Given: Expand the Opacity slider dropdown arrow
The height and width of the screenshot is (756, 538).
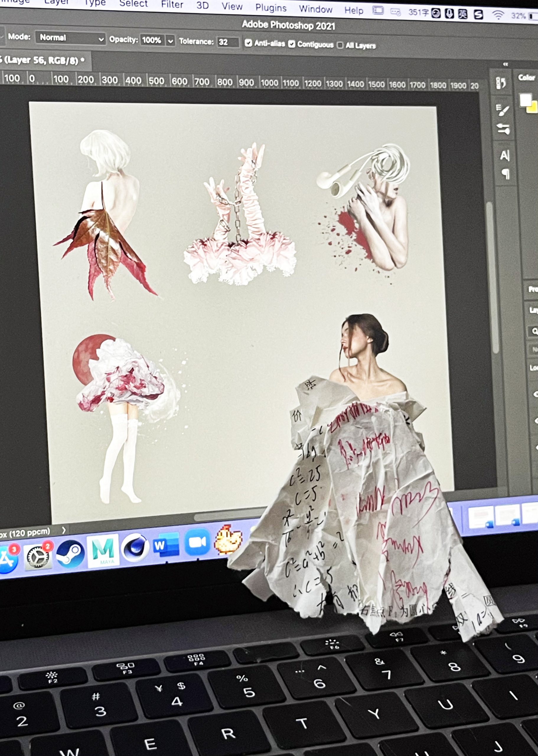Looking at the screenshot, I should 170,41.
